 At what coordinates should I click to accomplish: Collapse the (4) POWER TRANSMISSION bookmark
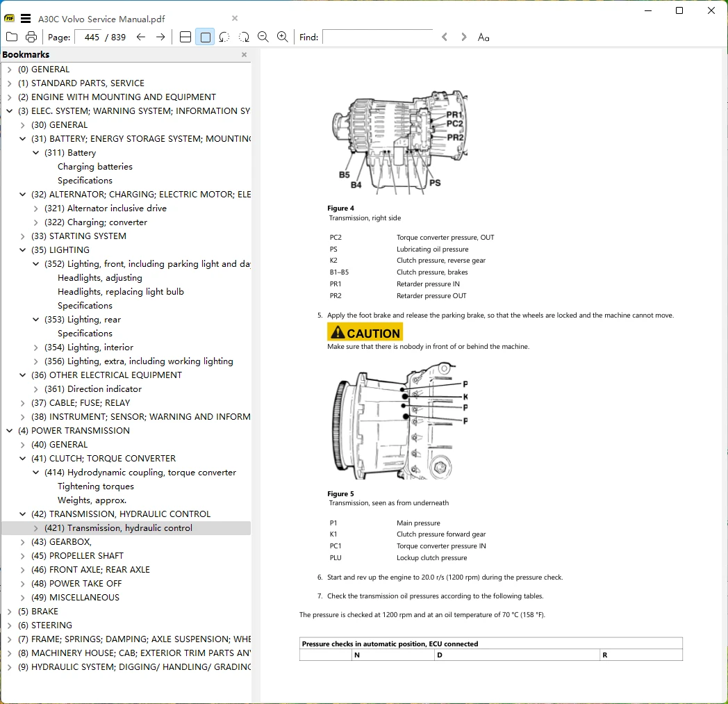click(x=9, y=431)
